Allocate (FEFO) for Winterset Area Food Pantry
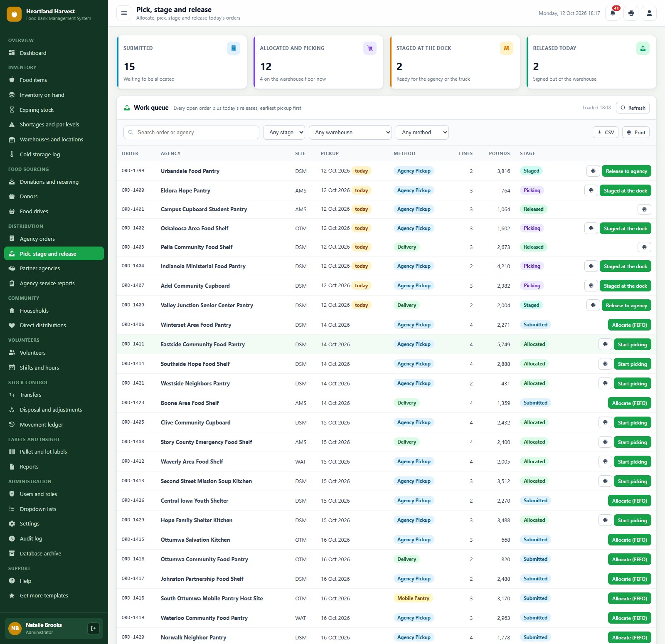Viewport: 665px width, 644px height. pos(629,325)
